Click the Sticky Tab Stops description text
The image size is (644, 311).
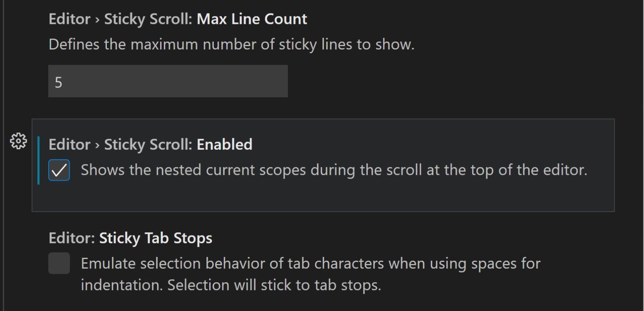tap(310, 273)
